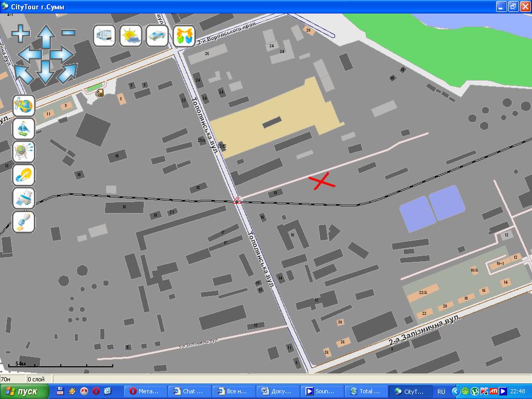The height and width of the screenshot is (399, 532).
Task: Select the sailboat icon in sidebar
Action: [x=24, y=128]
